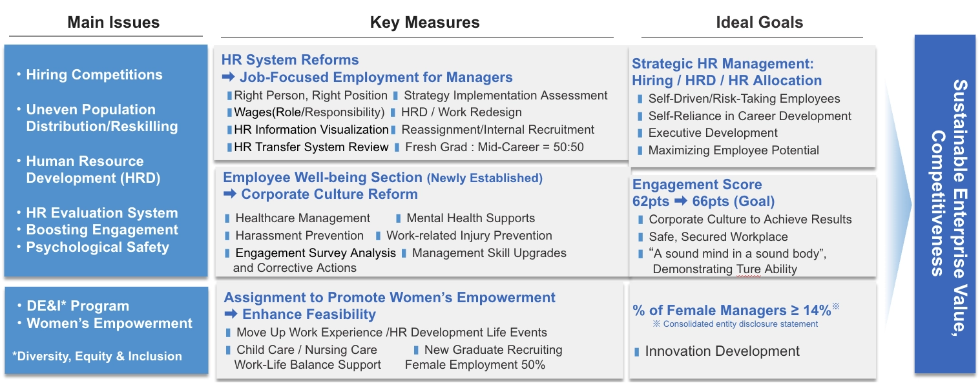Click the Strategic HR Management heading
The image size is (980, 392).
722,64
